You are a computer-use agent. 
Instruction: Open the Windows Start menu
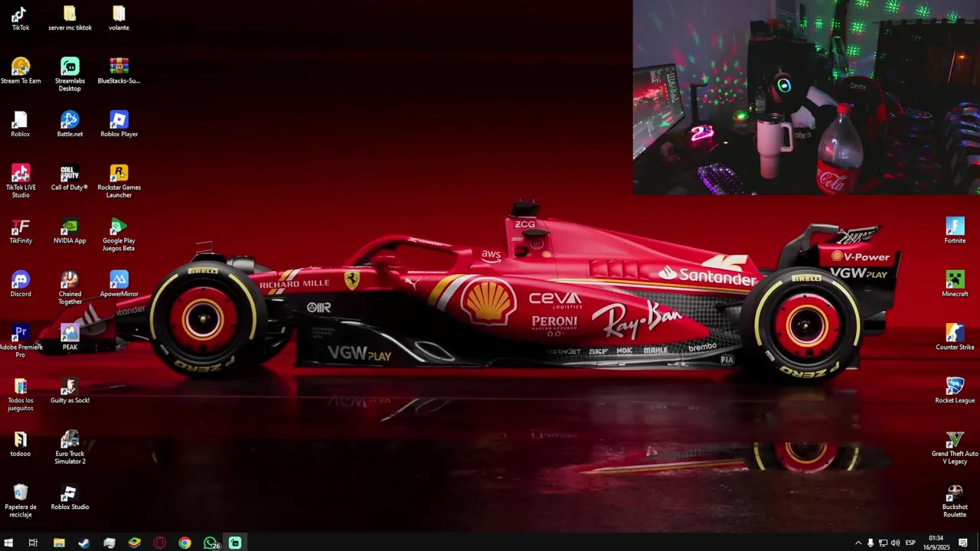tap(9, 543)
